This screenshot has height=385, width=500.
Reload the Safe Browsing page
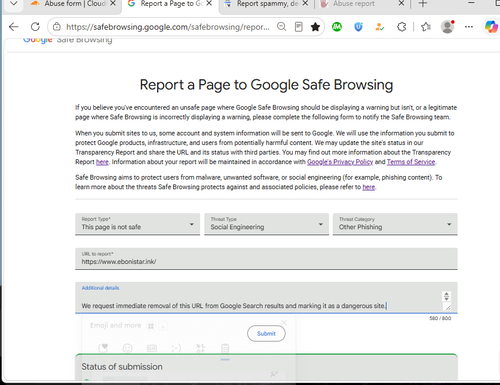(35, 27)
